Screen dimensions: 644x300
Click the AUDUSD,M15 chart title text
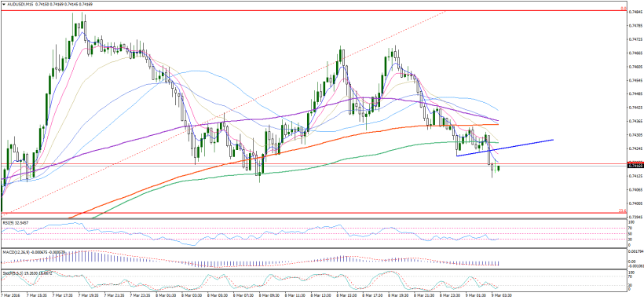pyautogui.click(x=20, y=4)
